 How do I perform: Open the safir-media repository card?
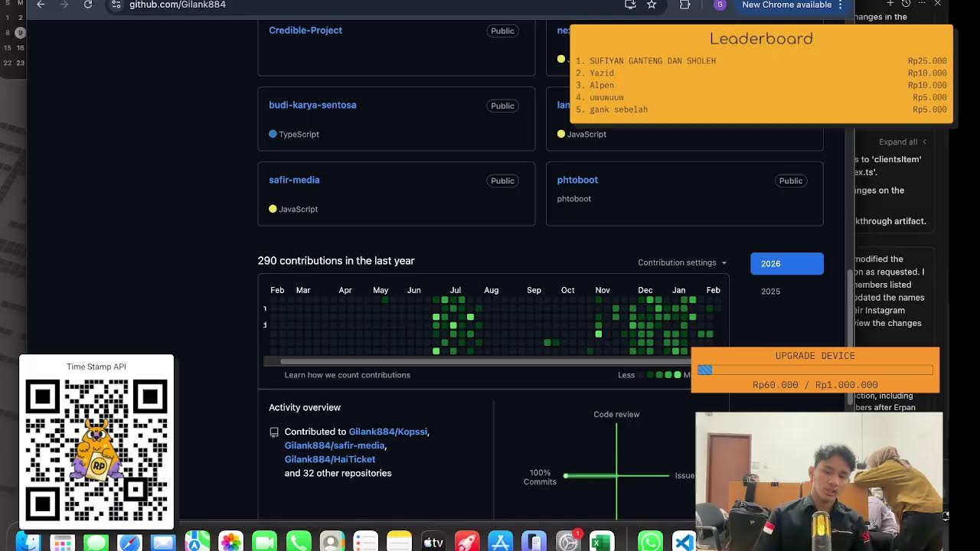pyautogui.click(x=294, y=180)
